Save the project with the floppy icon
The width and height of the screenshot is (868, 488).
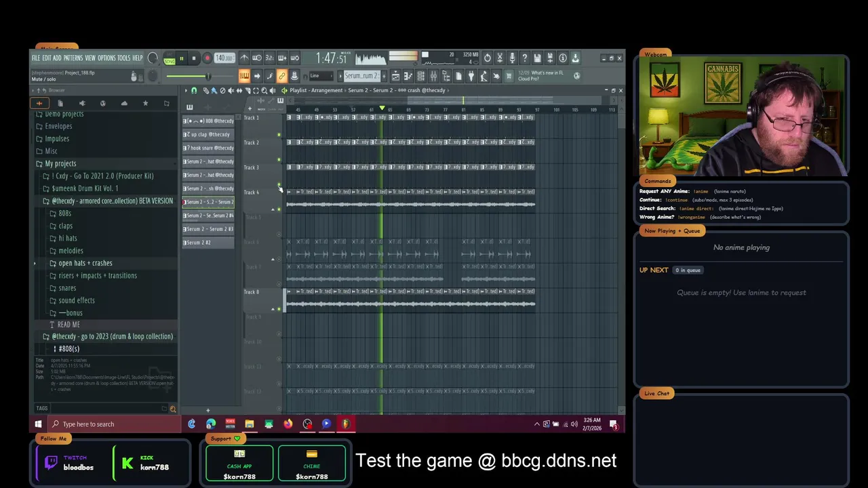coord(537,58)
